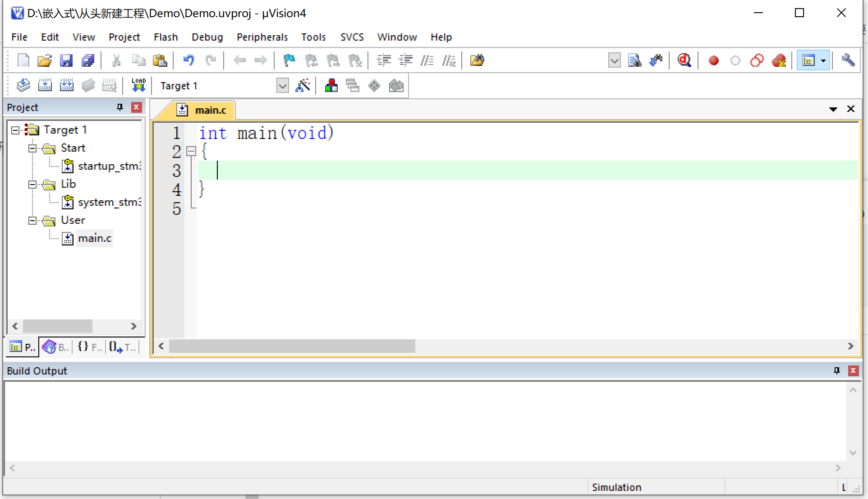868x499 pixels.
Task: Collapse the code fold at line 2
Action: (191, 151)
